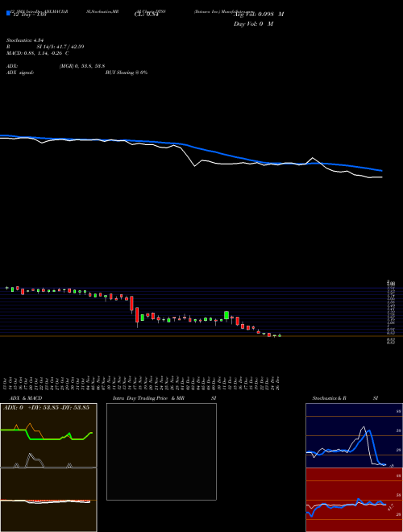Select the 'Stochastics: 4.84' reading
Viewport: 403px width, 532px height.
[26, 40]
